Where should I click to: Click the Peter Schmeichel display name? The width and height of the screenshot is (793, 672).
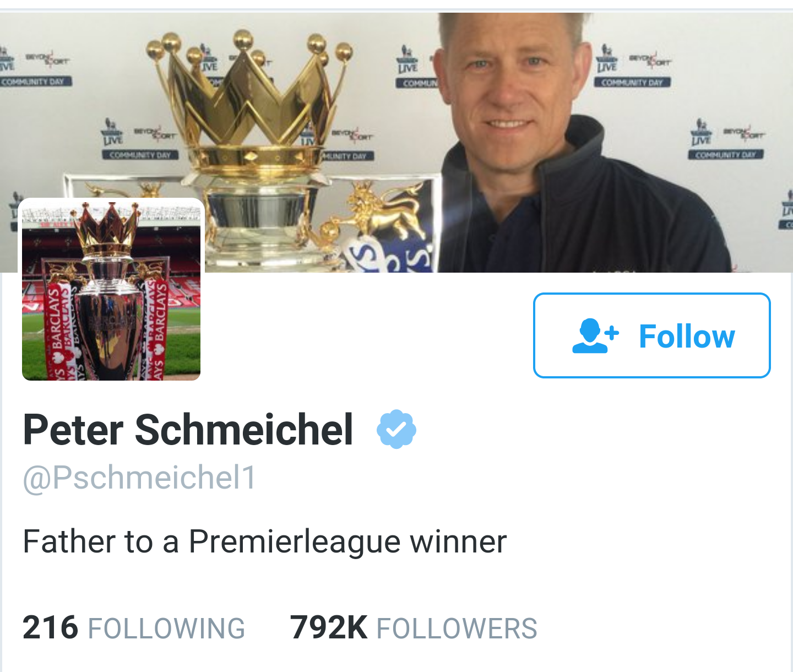pos(188,430)
